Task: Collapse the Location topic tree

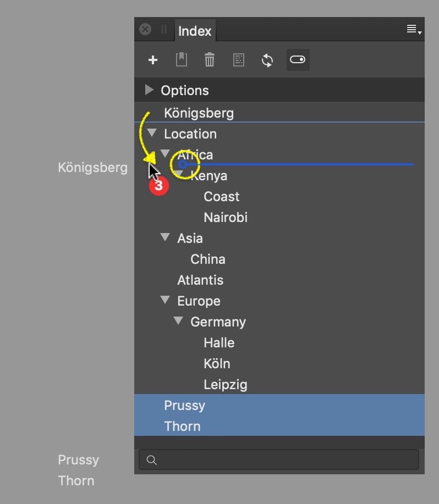Action: point(152,133)
